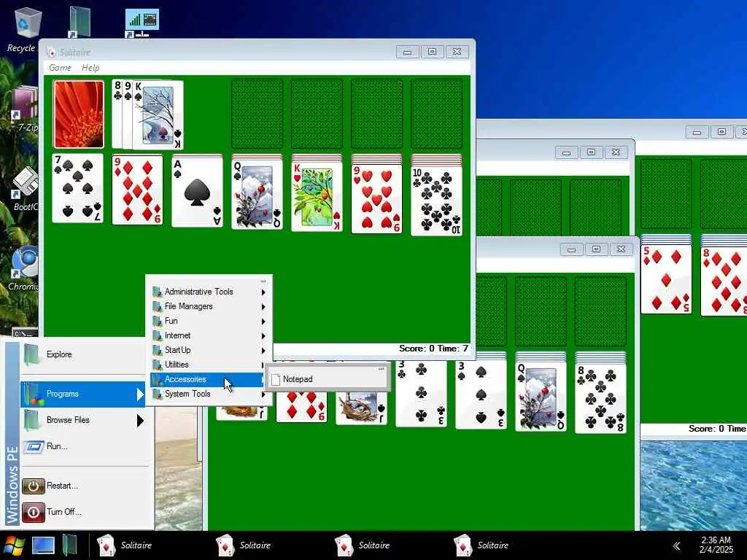Click the Programs folder icon in Start menu

[x=34, y=394]
